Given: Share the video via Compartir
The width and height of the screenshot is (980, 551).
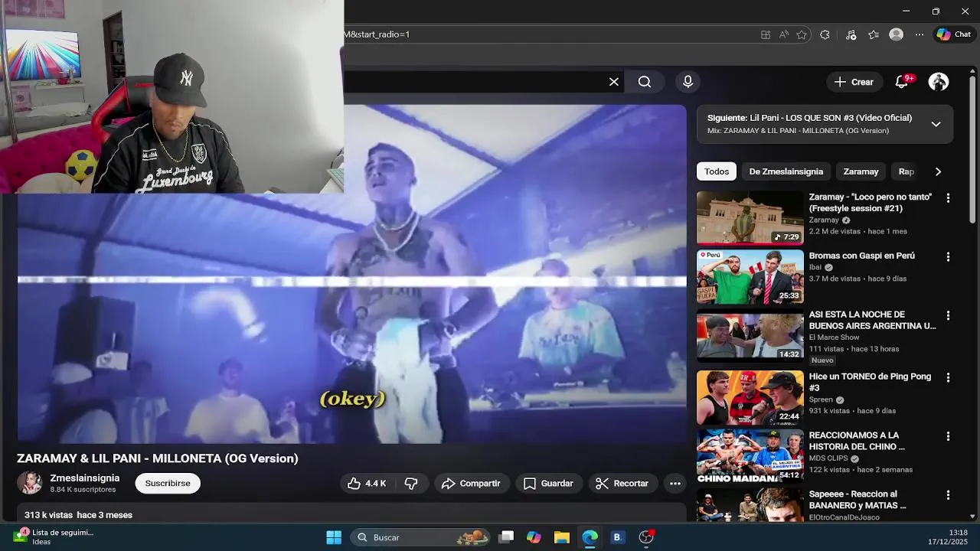Looking at the screenshot, I should (x=471, y=484).
